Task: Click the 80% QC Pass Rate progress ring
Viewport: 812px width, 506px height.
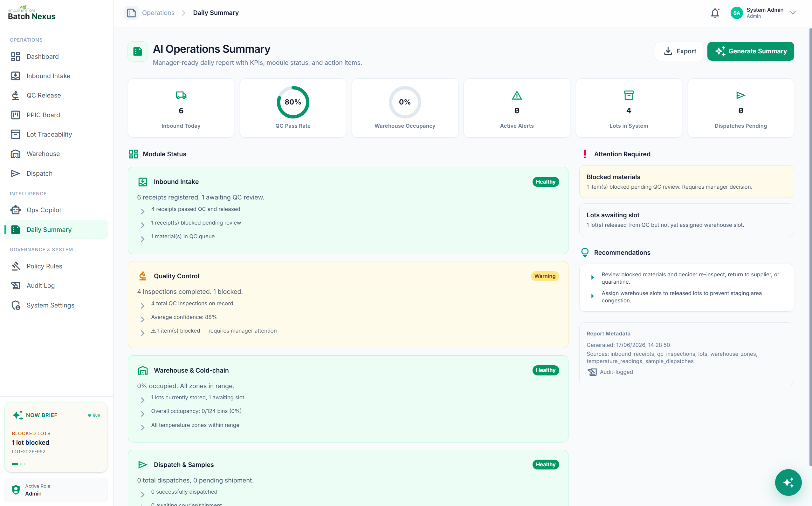Action: pyautogui.click(x=293, y=102)
